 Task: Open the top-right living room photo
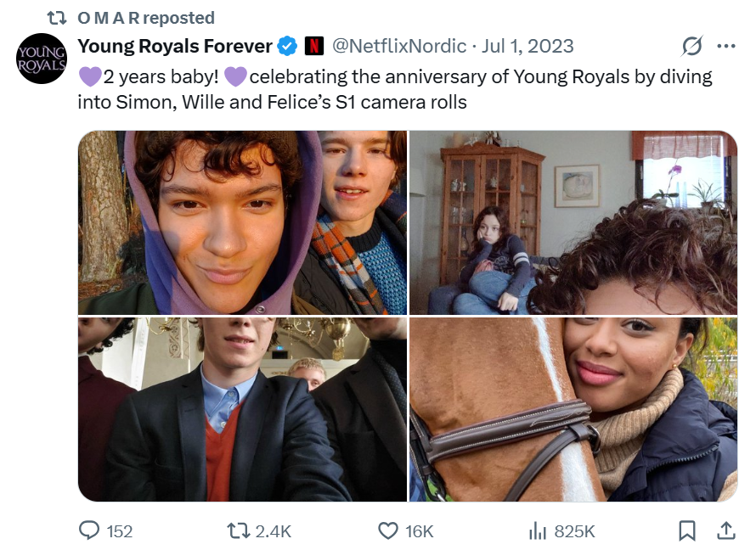(573, 222)
